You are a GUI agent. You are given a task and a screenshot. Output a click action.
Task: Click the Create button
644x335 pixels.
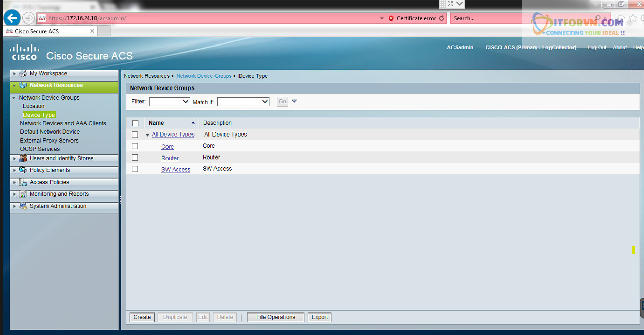coord(142,317)
